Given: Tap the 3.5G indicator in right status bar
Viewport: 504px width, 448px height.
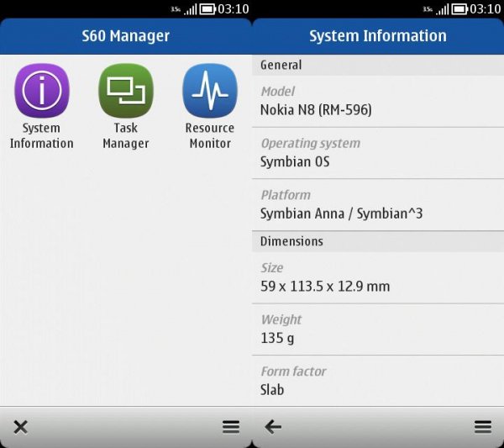Looking at the screenshot, I should (428, 9).
